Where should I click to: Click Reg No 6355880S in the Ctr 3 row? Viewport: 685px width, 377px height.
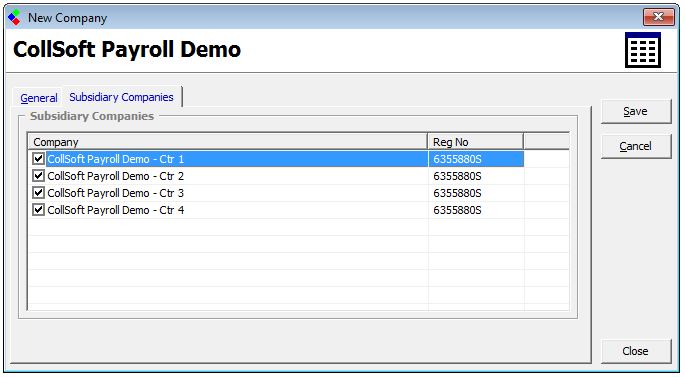point(457,193)
